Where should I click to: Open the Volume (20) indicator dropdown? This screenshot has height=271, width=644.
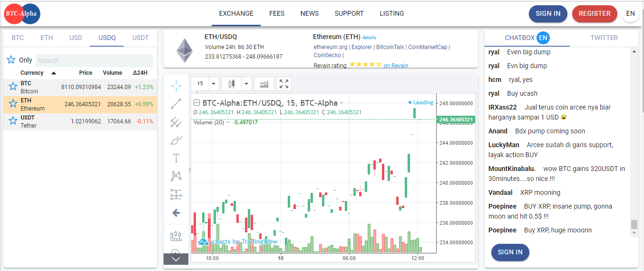(228, 122)
